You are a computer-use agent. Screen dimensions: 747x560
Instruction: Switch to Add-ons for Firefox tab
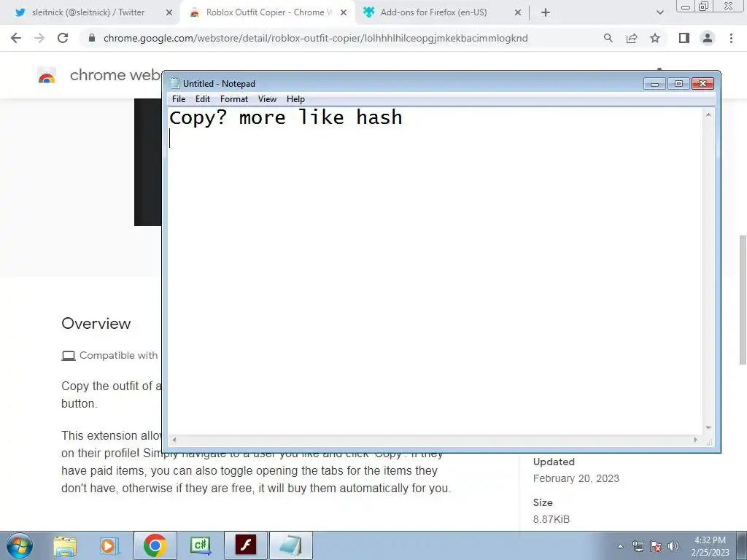(433, 12)
